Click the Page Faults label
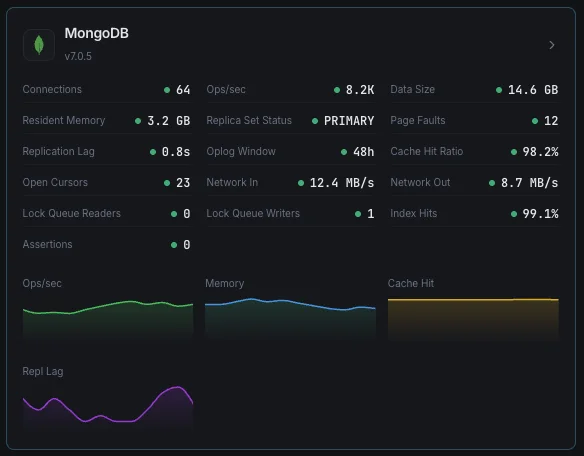This screenshot has width=584, height=456. click(418, 120)
